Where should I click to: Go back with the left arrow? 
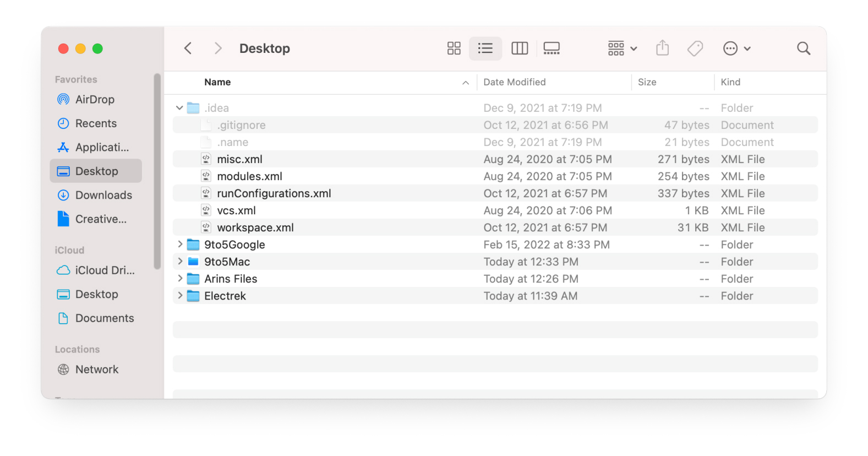[188, 48]
